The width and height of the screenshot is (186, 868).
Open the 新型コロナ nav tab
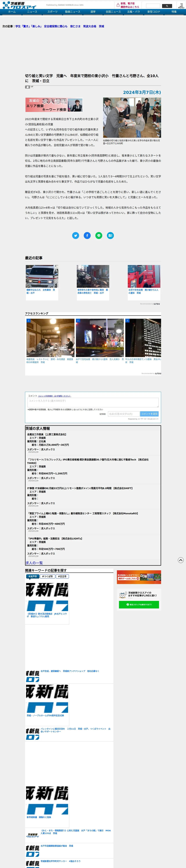(x=154, y=12)
